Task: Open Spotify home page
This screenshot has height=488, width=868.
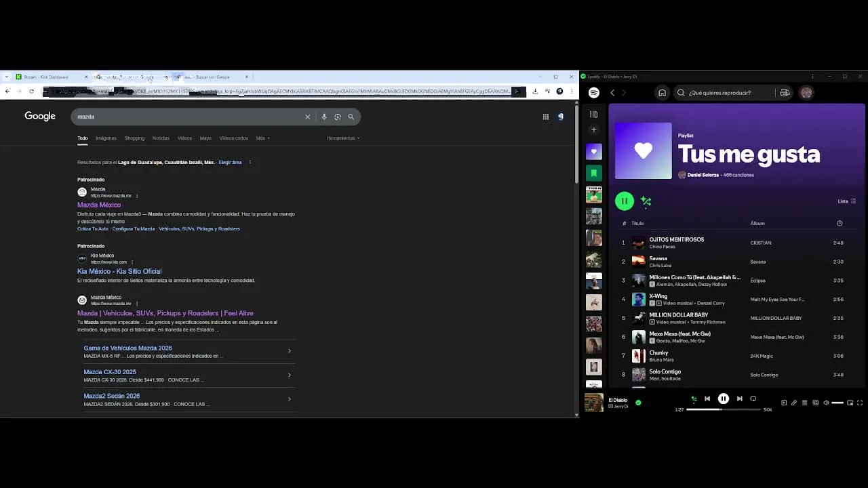Action: pos(662,93)
